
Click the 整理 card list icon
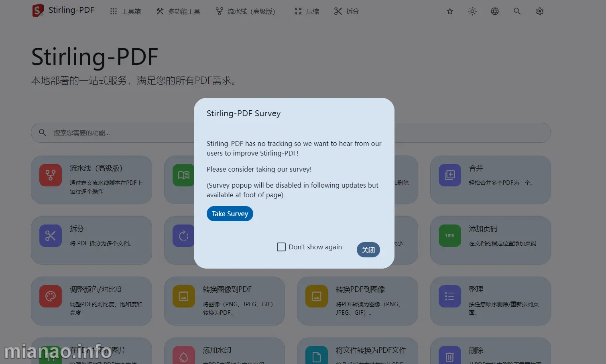[x=450, y=296]
